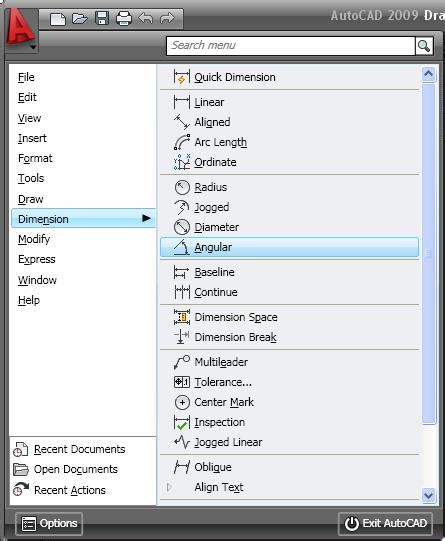Click the Exit AutoCAD button
445x541 pixels.
pyautogui.click(x=385, y=523)
